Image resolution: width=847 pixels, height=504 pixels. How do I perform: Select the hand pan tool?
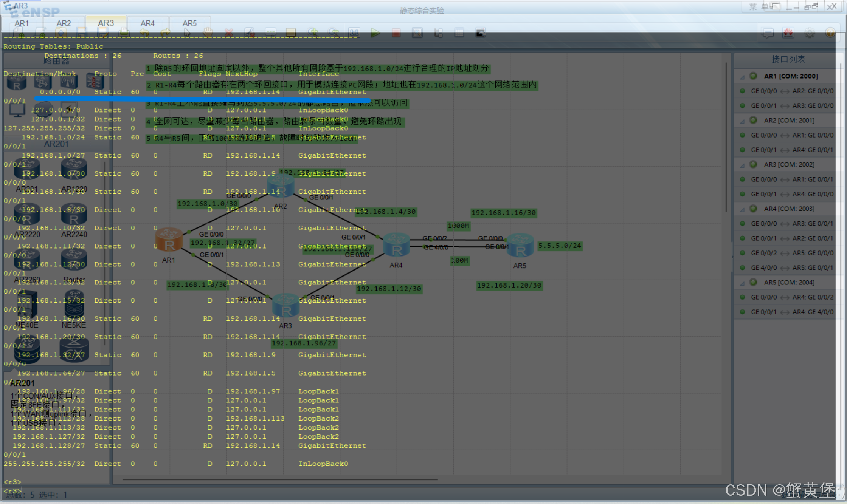[207, 33]
